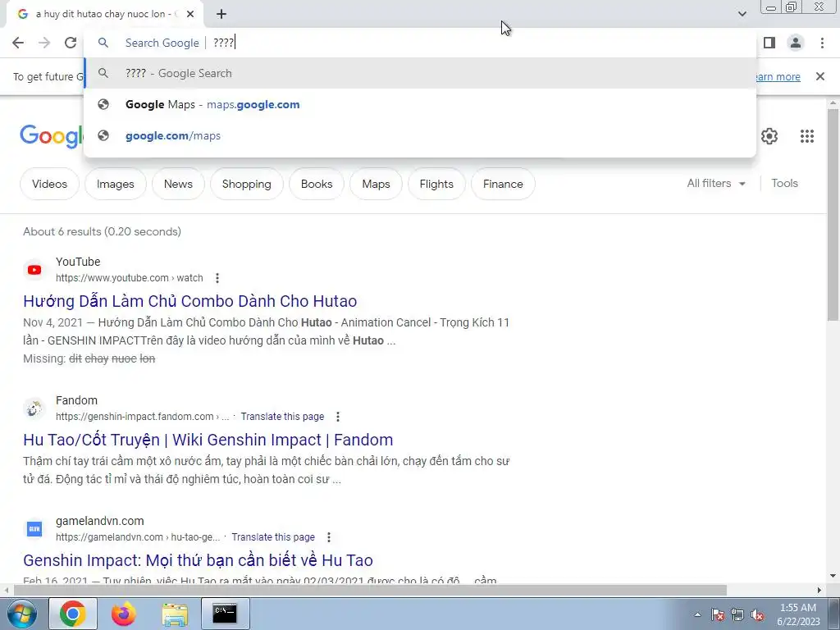The image size is (840, 630).
Task: Click the network tray icon
Action: click(737, 615)
